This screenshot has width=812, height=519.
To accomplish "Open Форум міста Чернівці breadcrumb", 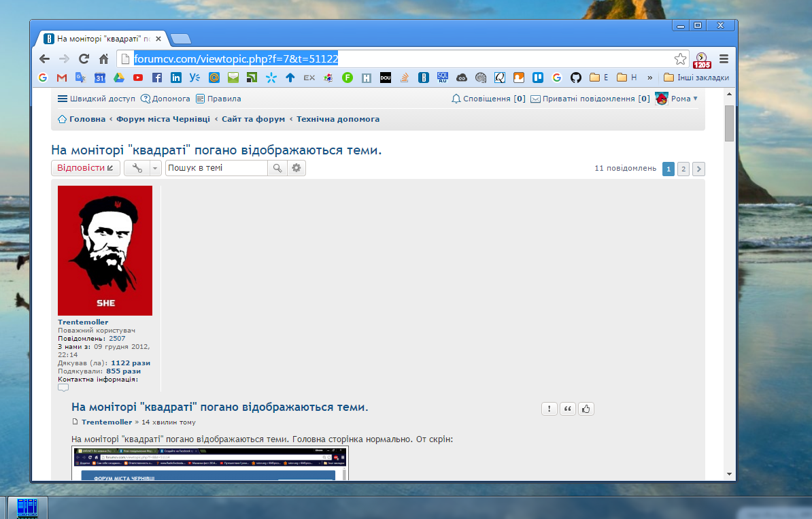I will tap(163, 119).
